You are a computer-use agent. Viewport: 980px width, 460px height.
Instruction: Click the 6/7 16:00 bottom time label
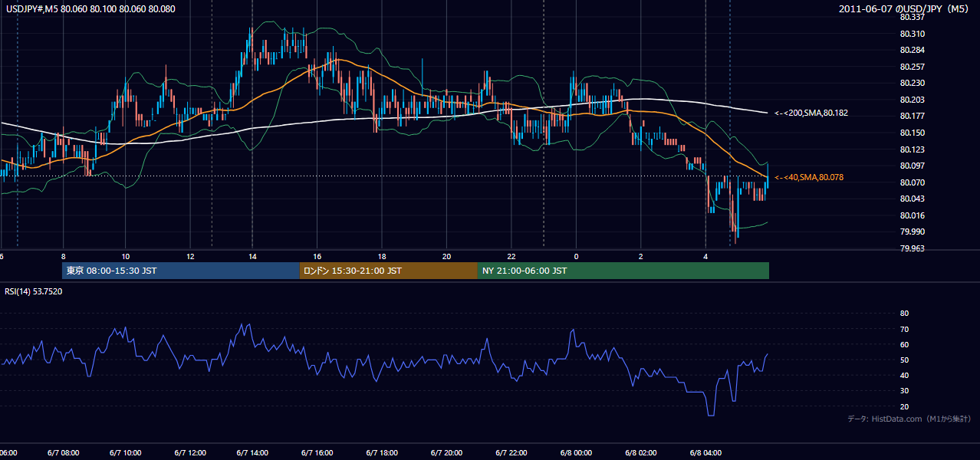pyautogui.click(x=317, y=453)
